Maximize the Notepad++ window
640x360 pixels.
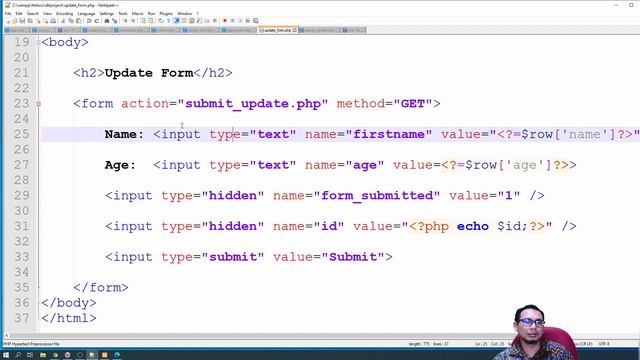(631, 5)
